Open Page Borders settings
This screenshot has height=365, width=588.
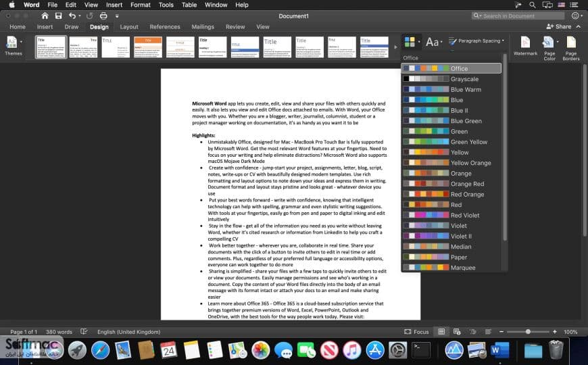pos(571,48)
